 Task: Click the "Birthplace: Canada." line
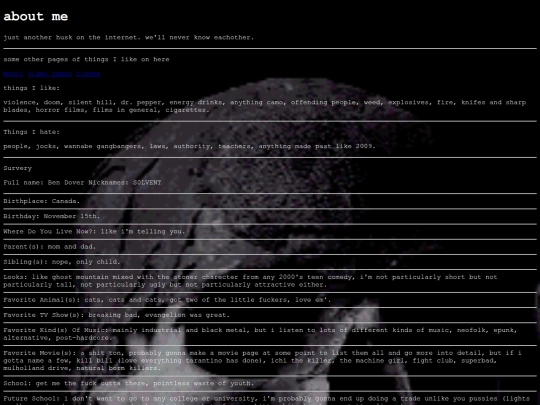42,201
